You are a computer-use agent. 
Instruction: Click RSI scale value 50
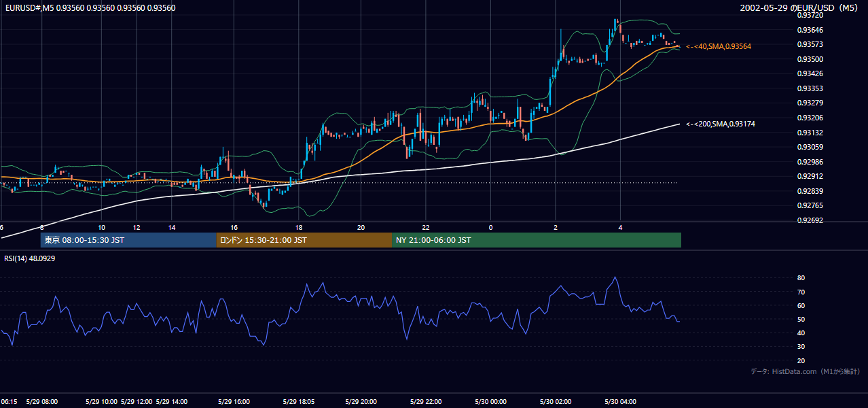point(801,320)
